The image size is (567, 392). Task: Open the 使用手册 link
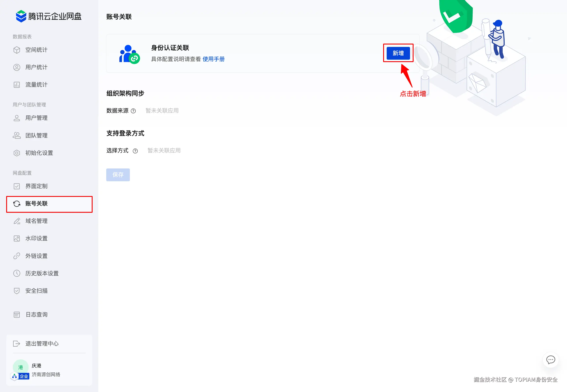point(213,59)
